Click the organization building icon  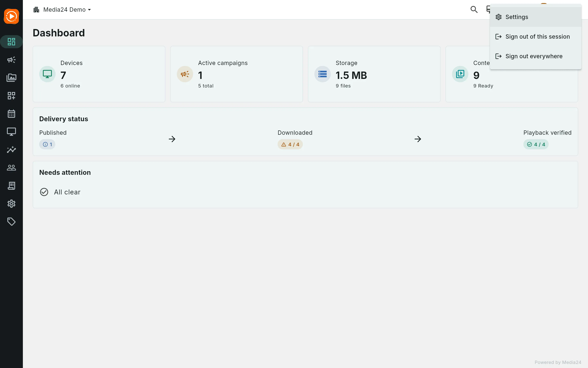[37, 9]
